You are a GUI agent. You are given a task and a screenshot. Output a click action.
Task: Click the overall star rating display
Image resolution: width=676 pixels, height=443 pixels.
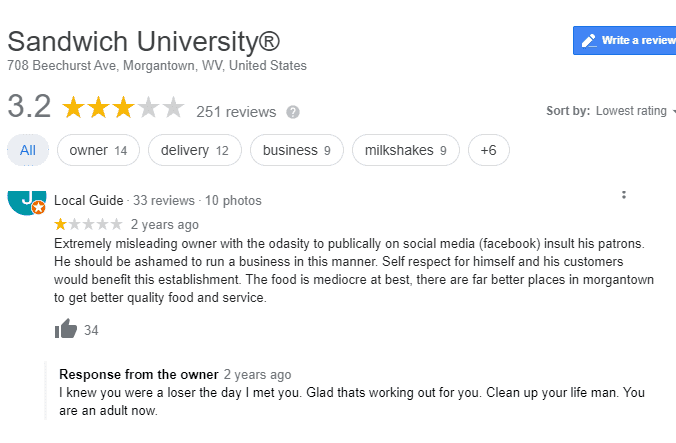click(x=123, y=108)
